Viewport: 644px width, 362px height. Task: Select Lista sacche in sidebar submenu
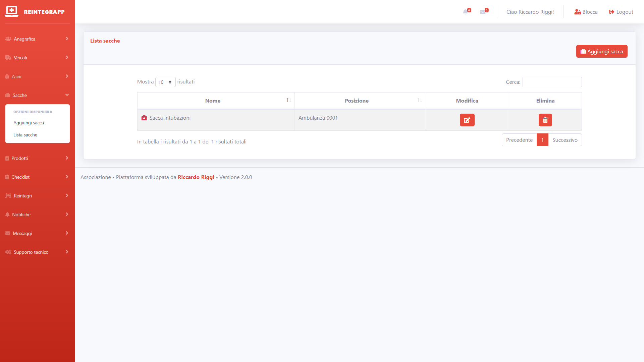(x=25, y=135)
